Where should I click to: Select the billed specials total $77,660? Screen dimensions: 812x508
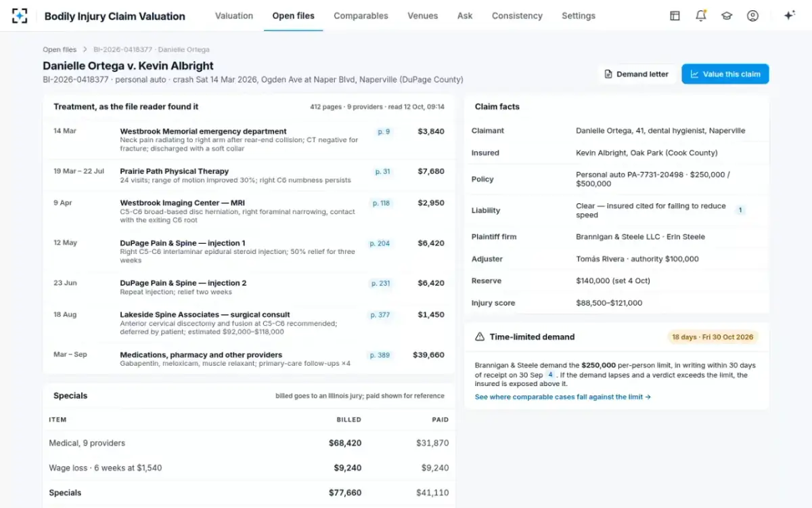[x=345, y=493]
